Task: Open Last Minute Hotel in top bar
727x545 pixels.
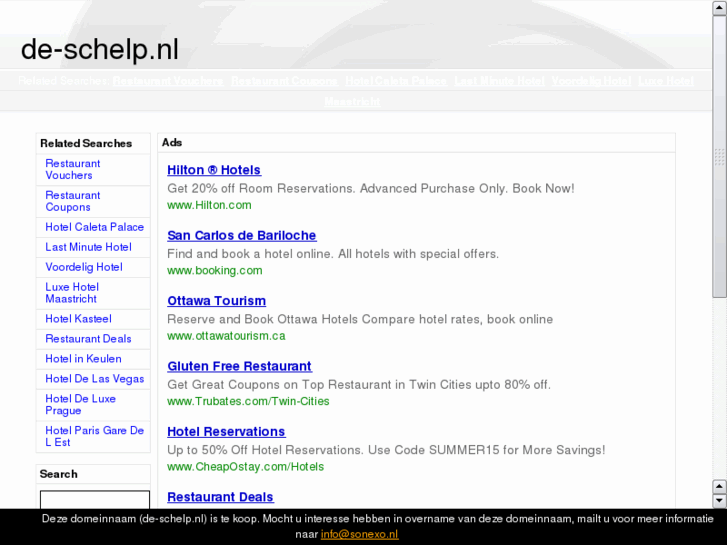Action: [500, 81]
